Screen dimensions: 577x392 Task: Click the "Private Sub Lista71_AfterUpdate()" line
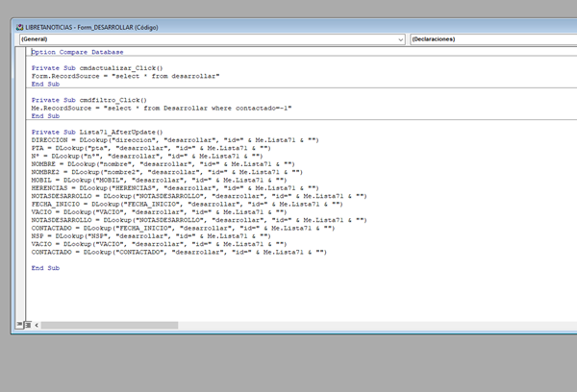[97, 132]
